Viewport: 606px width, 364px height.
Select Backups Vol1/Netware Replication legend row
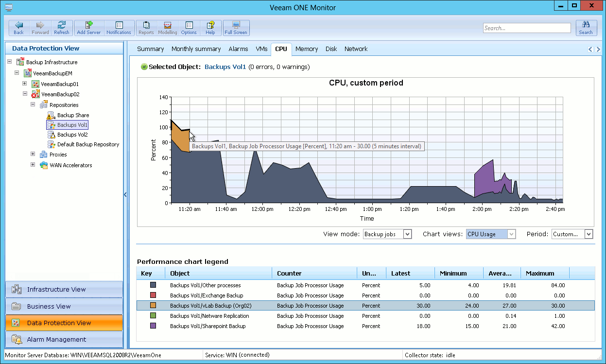365,316
